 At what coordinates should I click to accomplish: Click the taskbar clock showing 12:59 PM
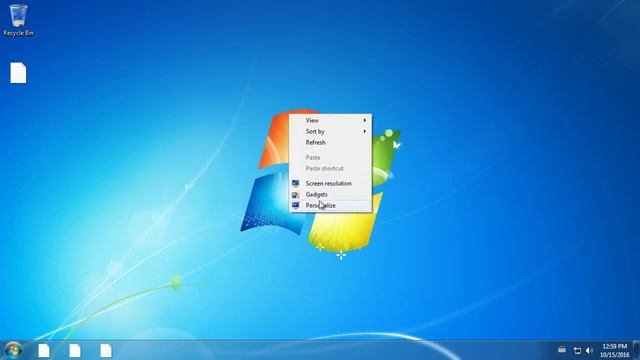coord(614,351)
